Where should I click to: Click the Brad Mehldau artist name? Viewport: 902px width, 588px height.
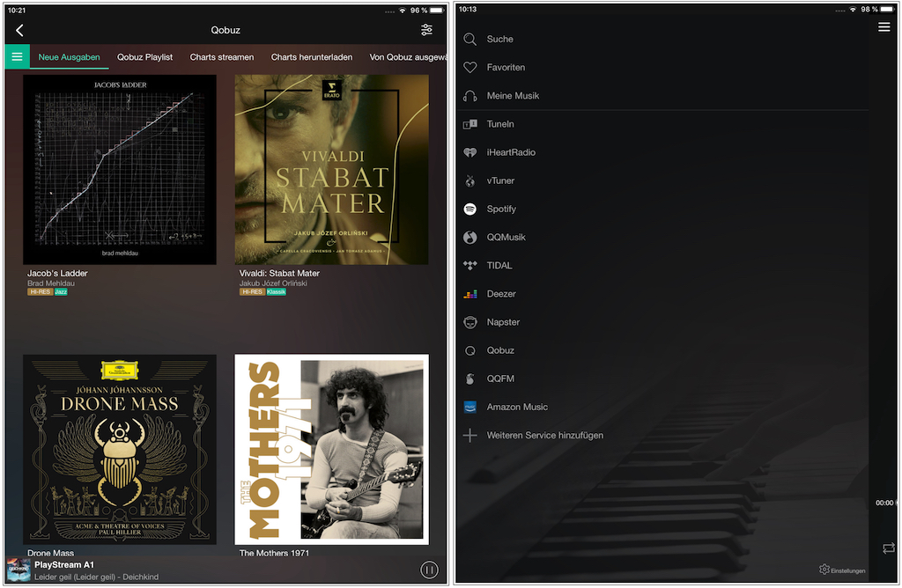pos(50,283)
